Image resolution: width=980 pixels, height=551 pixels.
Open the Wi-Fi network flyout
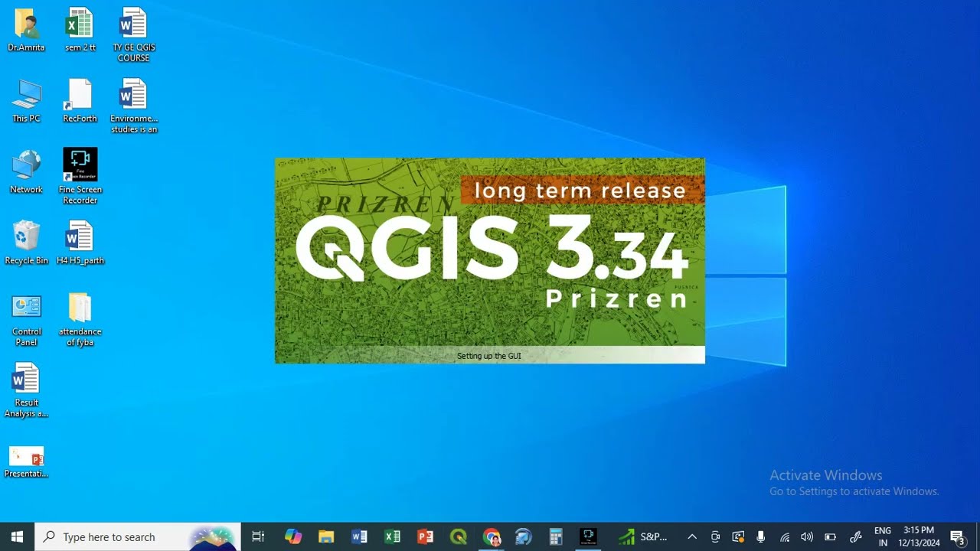click(x=785, y=536)
